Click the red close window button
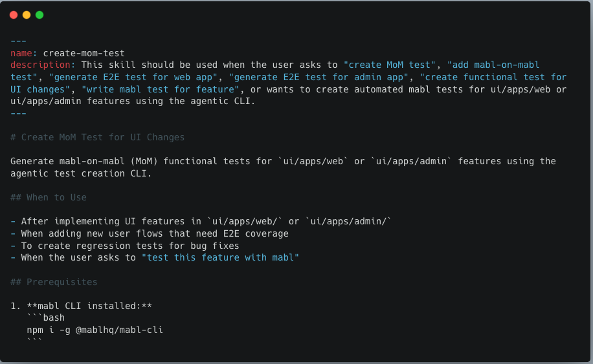Image resolution: width=593 pixels, height=364 pixels. 14,15
